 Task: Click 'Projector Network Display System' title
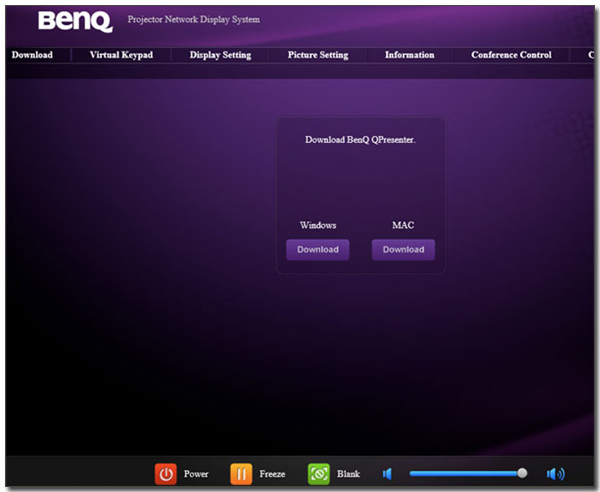(194, 20)
